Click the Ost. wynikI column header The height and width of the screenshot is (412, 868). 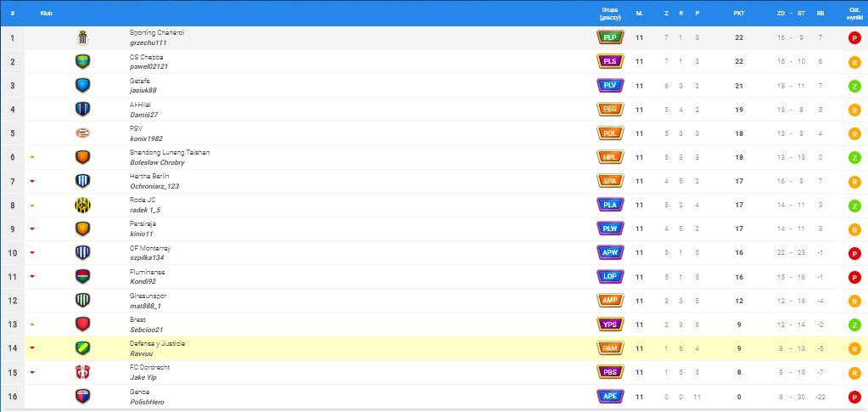[x=854, y=14]
